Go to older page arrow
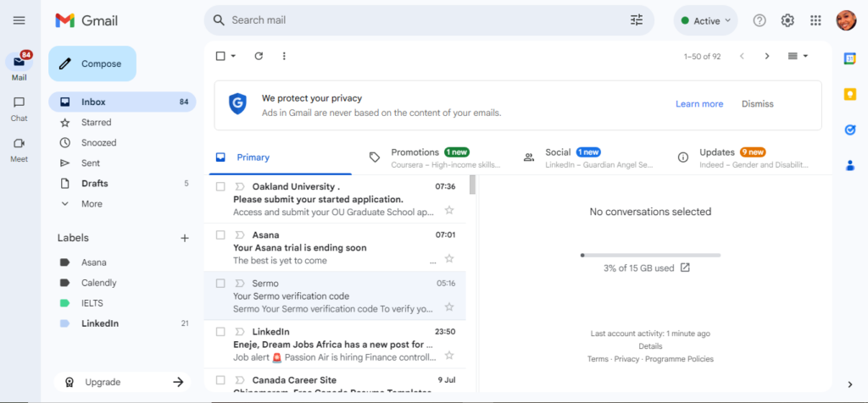Image resolution: width=868 pixels, height=403 pixels. coord(766,56)
